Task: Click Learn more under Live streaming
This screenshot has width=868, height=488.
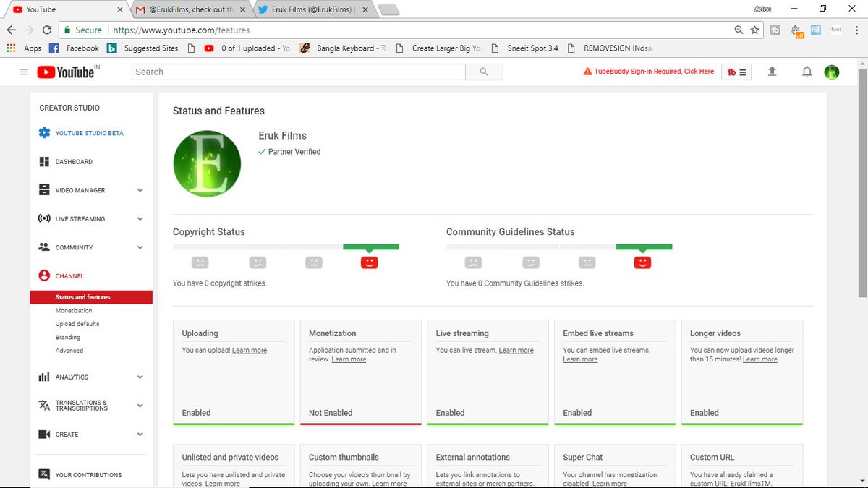Action: click(516, 351)
